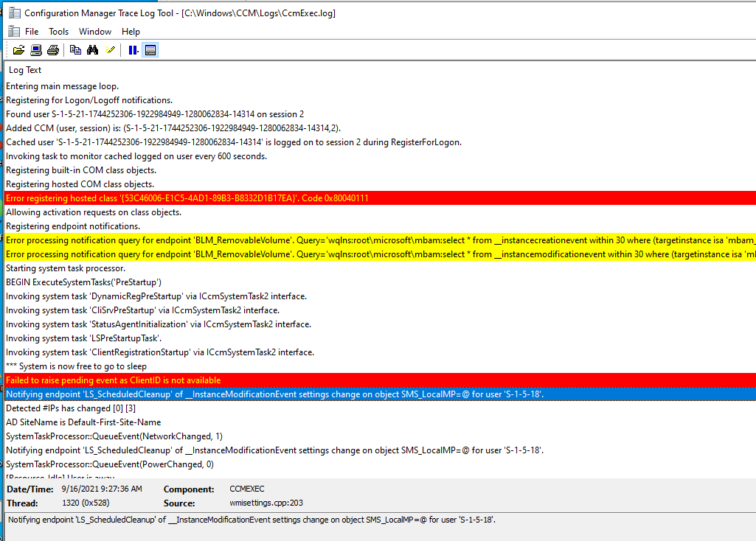Select "BEGIN ExecuteSystemTasks('PreStartup')" row
Viewport: 756px width, 541px height.
(380, 282)
